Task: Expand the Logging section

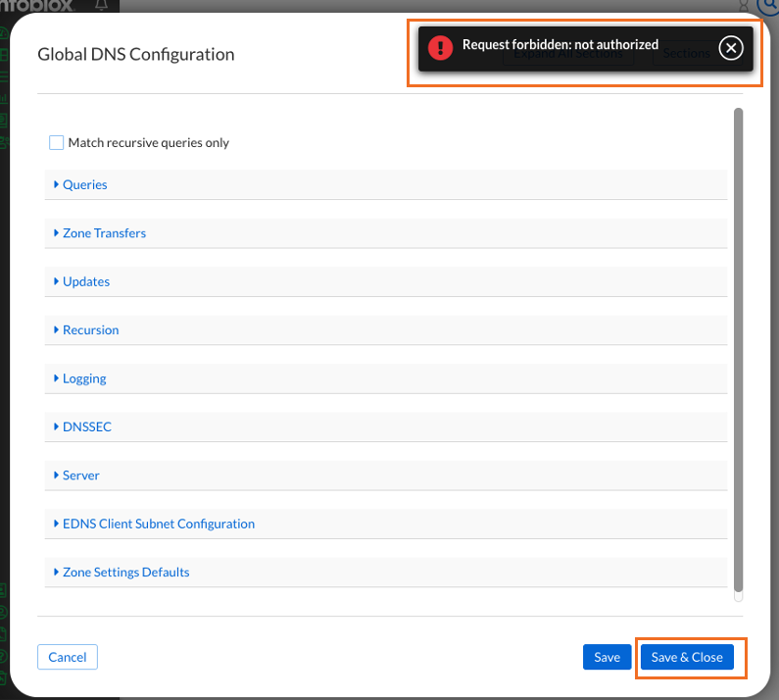Action: coord(84,378)
